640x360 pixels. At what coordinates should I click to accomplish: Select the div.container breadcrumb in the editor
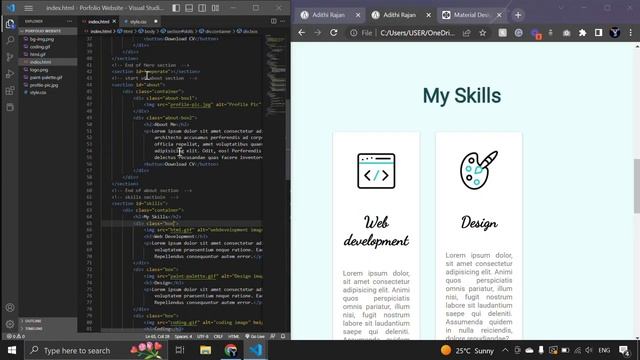[216, 31]
